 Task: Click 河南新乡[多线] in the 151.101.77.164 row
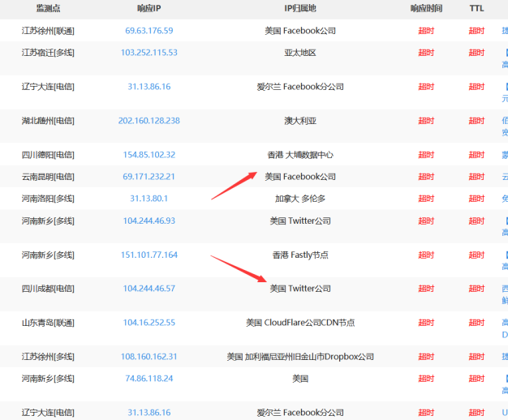48,255
